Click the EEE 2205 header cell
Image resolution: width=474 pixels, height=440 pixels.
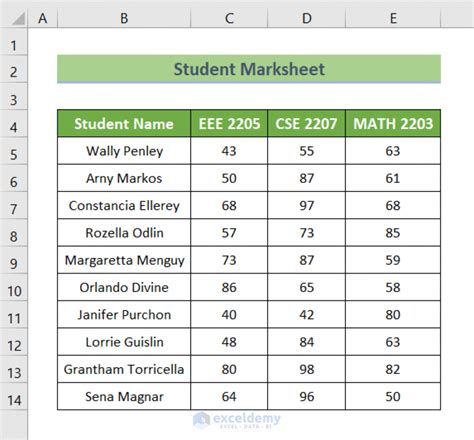point(229,124)
